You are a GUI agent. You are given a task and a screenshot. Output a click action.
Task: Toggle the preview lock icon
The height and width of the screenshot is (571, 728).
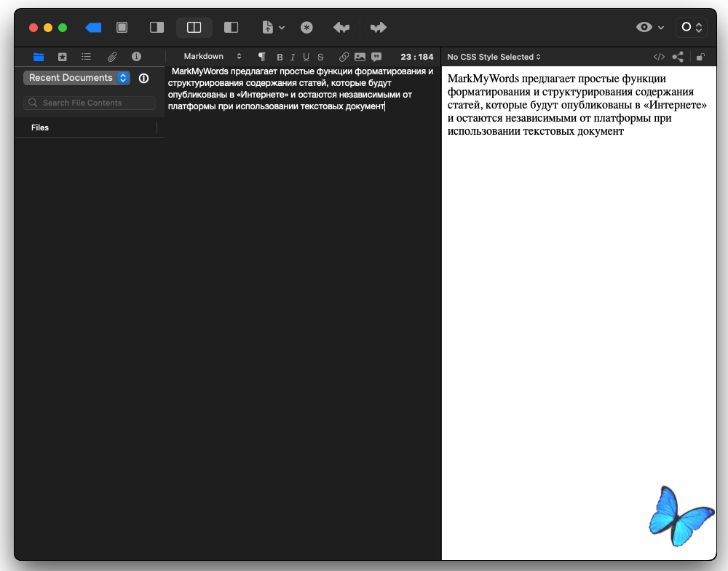[x=700, y=57]
